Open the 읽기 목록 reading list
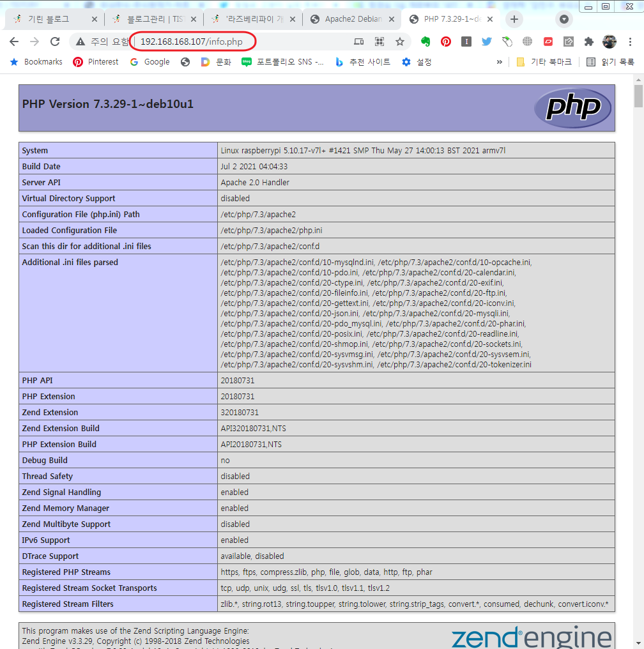Image resolution: width=644 pixels, height=649 pixels. 611,62
